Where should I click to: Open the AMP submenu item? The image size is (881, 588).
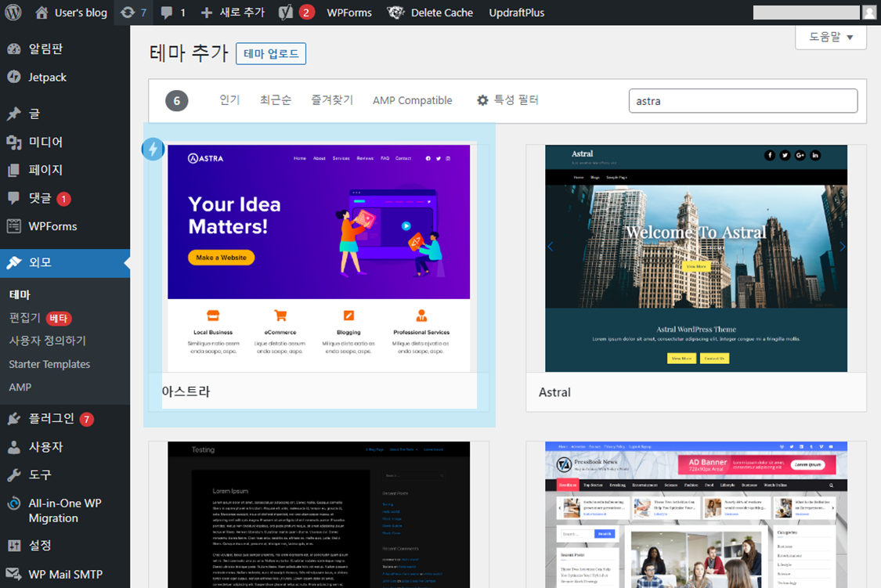point(20,387)
